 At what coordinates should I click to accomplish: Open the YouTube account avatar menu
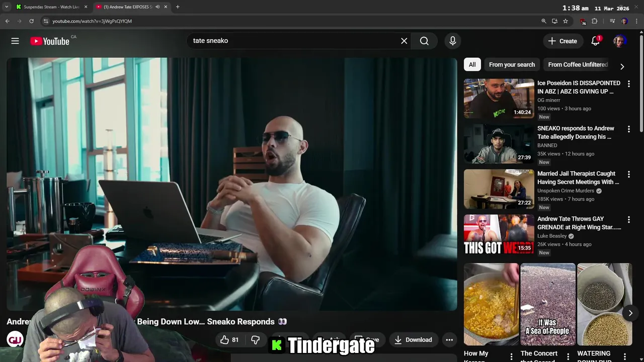[619, 41]
